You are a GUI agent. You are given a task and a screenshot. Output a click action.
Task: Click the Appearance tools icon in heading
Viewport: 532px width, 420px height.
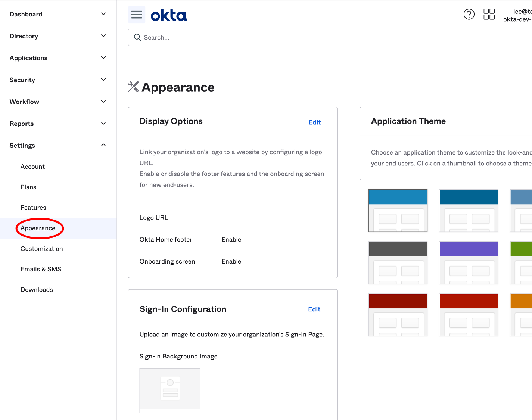(133, 87)
